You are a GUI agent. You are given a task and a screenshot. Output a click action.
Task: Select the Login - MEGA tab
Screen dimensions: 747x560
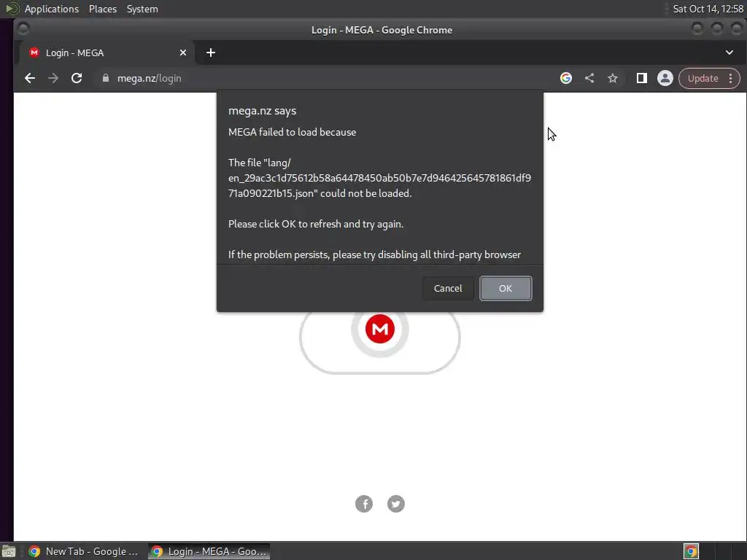106,52
